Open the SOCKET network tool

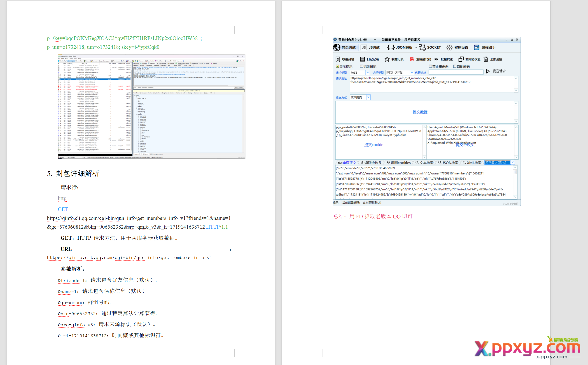[430, 47]
